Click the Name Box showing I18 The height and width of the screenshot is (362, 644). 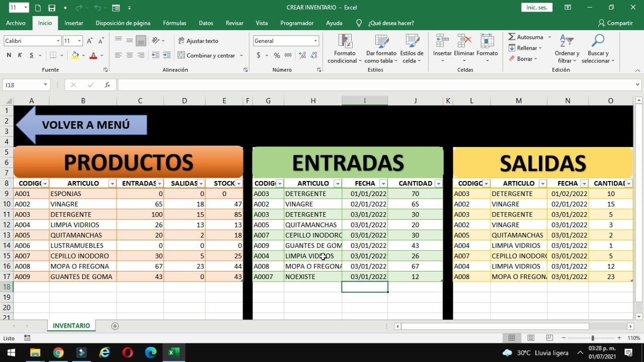click(x=26, y=85)
